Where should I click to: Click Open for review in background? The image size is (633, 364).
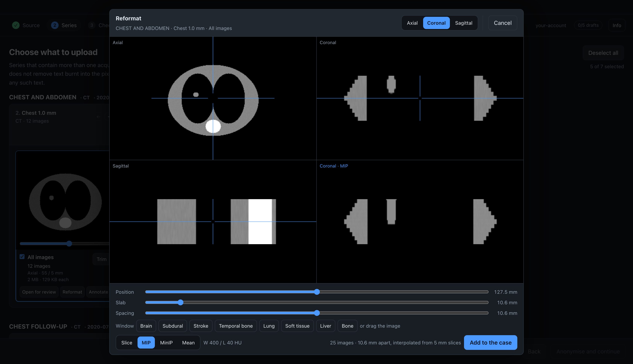click(x=39, y=292)
